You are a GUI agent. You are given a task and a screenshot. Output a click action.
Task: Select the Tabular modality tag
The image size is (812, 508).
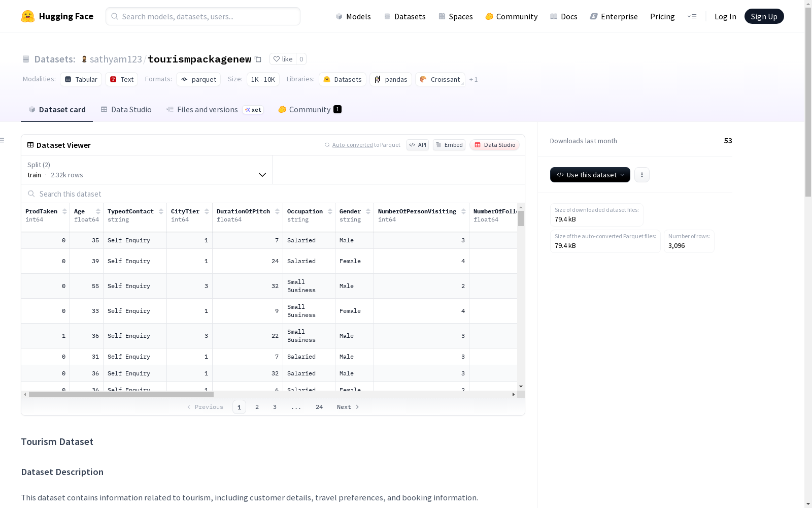point(81,79)
